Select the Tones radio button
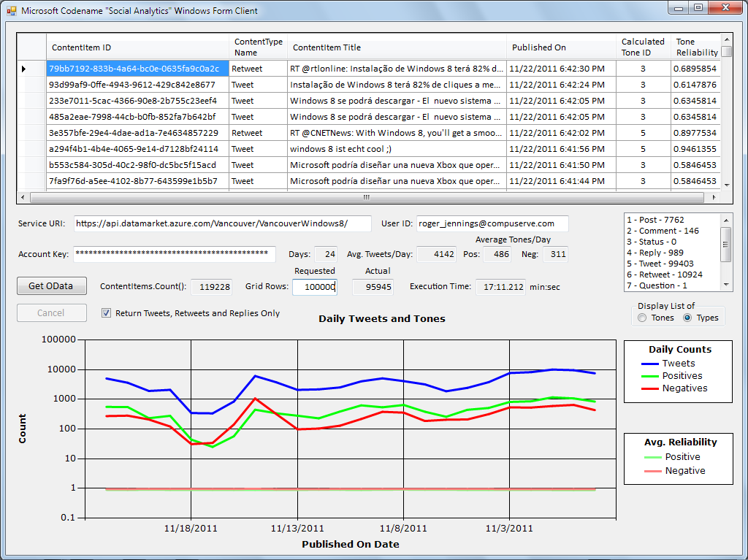This screenshot has height=560, width=748. pyautogui.click(x=642, y=318)
